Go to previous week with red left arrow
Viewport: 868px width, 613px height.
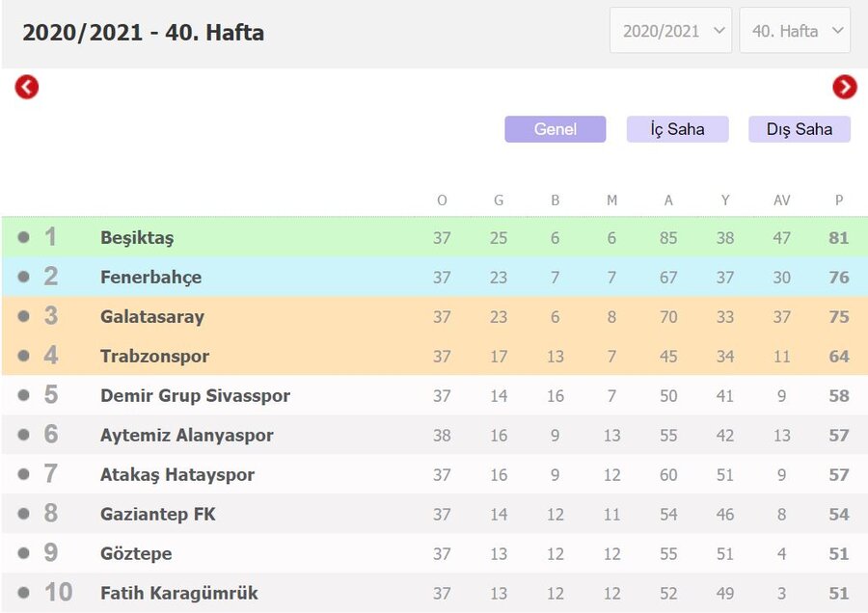(27, 87)
